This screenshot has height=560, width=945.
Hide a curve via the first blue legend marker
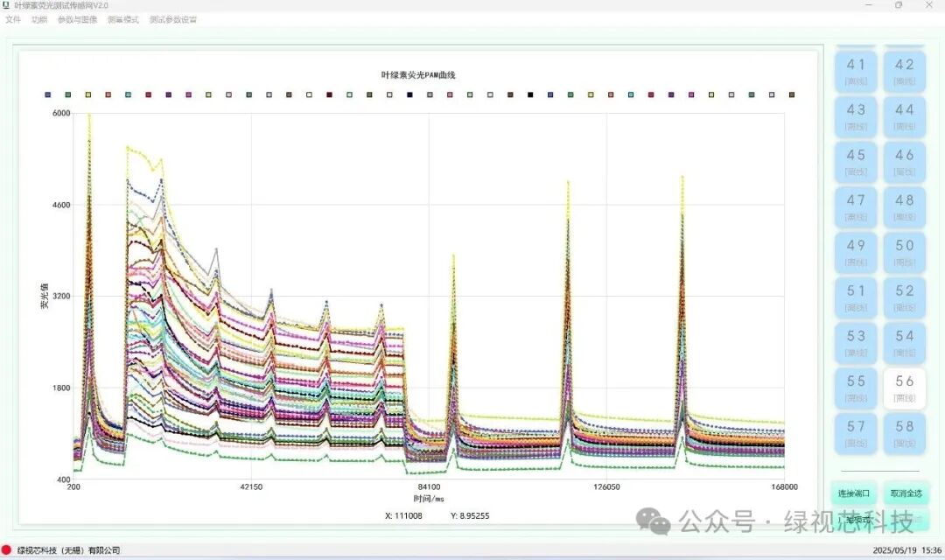[48, 93]
